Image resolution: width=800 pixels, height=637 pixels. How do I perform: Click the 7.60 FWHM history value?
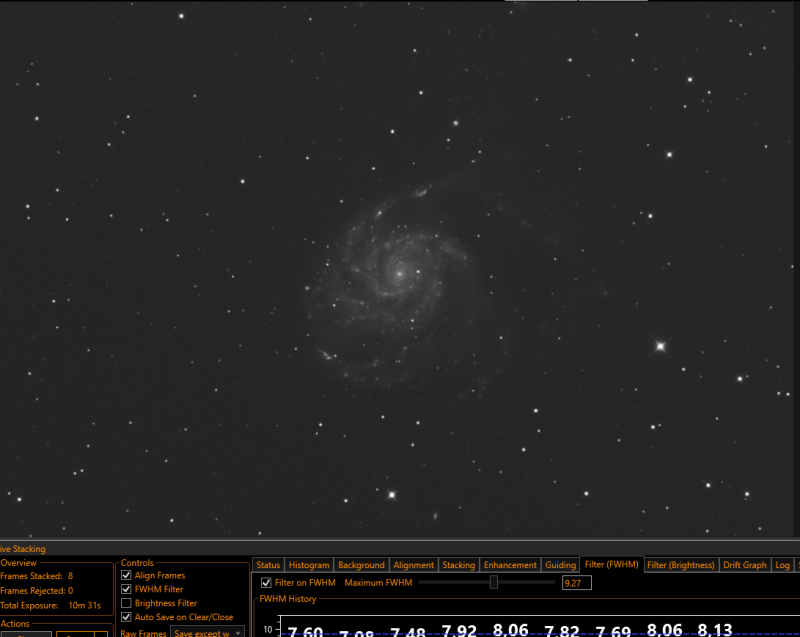(x=305, y=631)
